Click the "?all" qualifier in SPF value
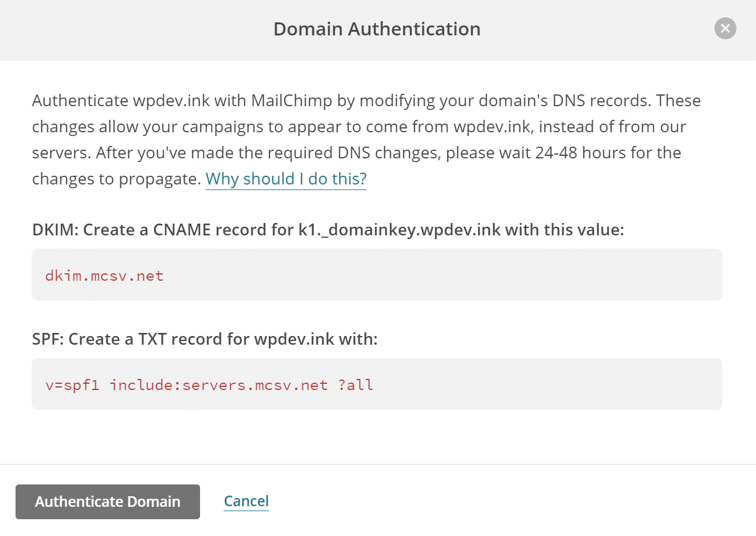This screenshot has height=536, width=756. (355, 384)
